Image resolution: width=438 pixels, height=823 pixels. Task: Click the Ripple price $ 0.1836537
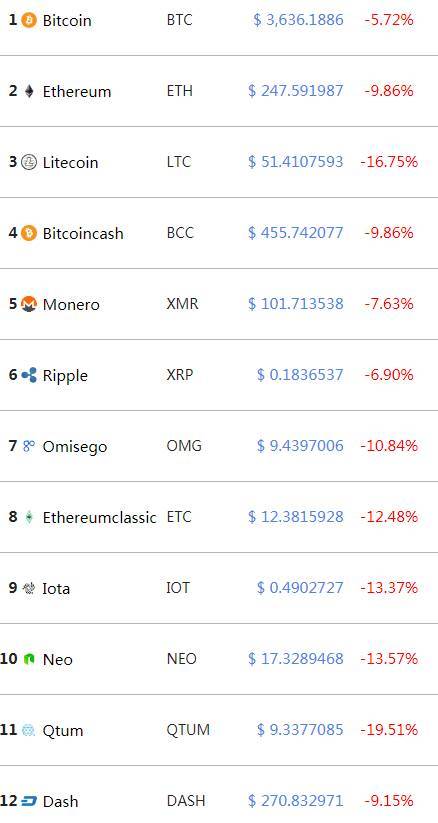pyautogui.click(x=300, y=375)
